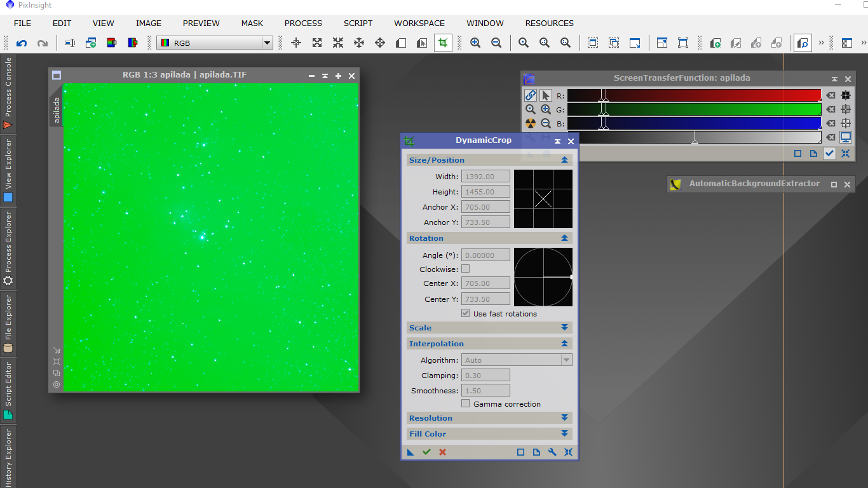The width and height of the screenshot is (868, 488).
Task: Reset the R channel in STF
Action: point(831,95)
